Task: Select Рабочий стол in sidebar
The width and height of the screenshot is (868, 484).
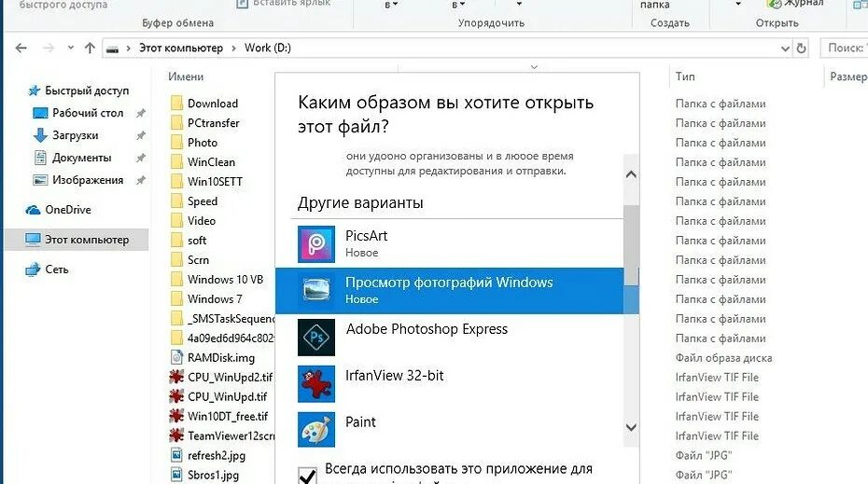Action: click(88, 113)
